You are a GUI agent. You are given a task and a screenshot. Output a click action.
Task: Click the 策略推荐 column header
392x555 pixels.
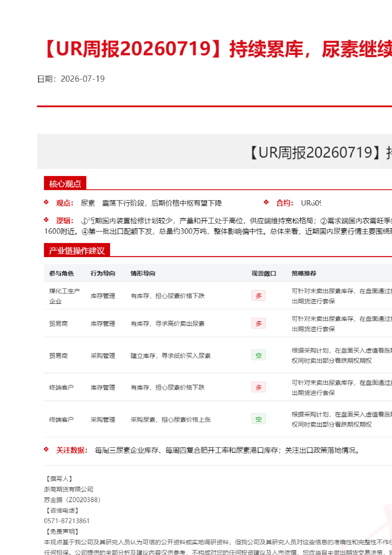[304, 273]
